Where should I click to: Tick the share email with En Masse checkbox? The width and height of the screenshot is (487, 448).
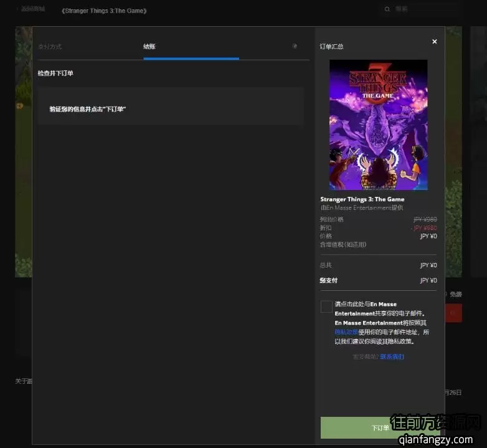tap(326, 307)
